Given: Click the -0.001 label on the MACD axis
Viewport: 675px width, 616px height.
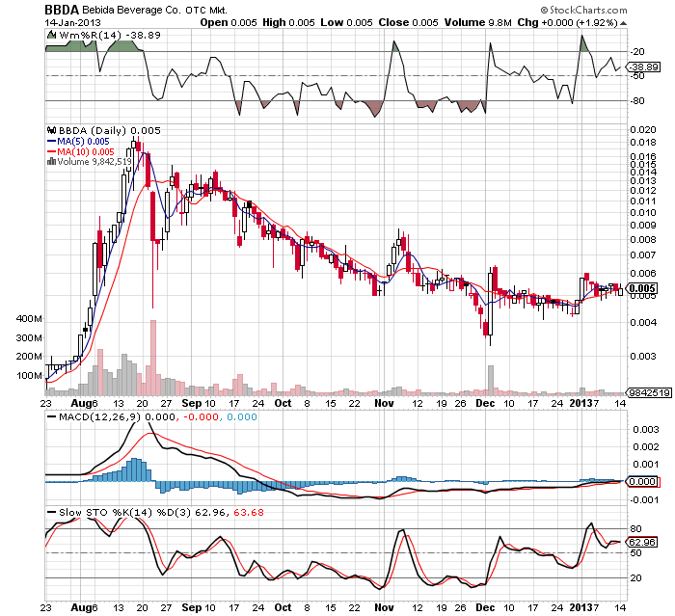Looking at the screenshot, I should click(x=644, y=499).
